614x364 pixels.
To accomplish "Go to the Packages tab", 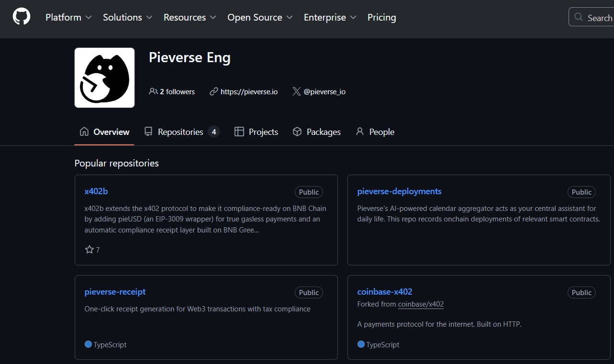I will [x=316, y=132].
